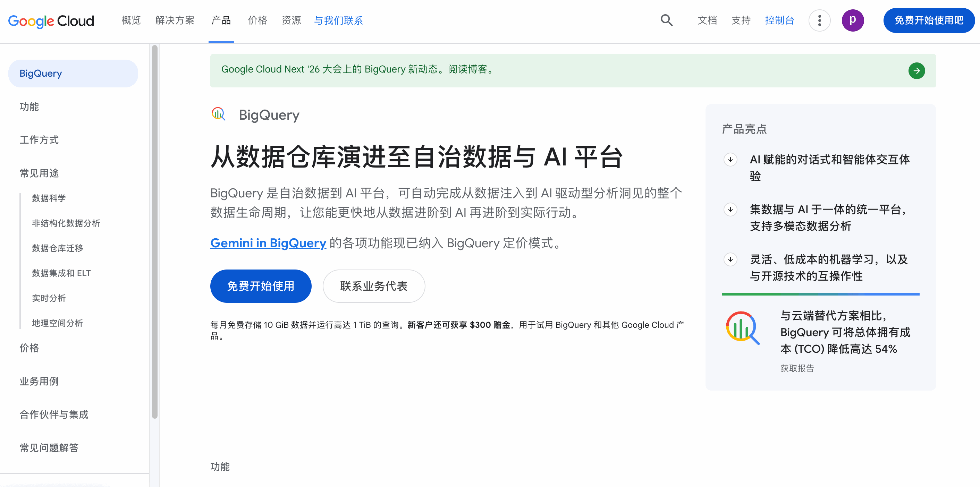Click the 功能 section heading at bottom

point(220,467)
